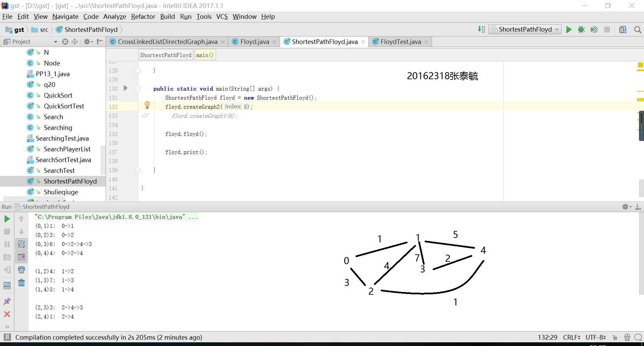Change CRLF line separator
This screenshot has height=346, width=644.
[x=572, y=337]
